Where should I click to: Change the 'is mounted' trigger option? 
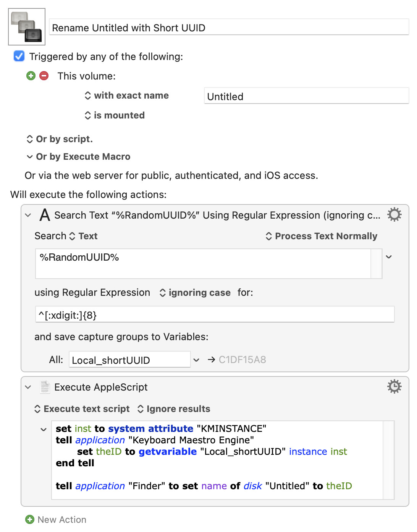(115, 115)
